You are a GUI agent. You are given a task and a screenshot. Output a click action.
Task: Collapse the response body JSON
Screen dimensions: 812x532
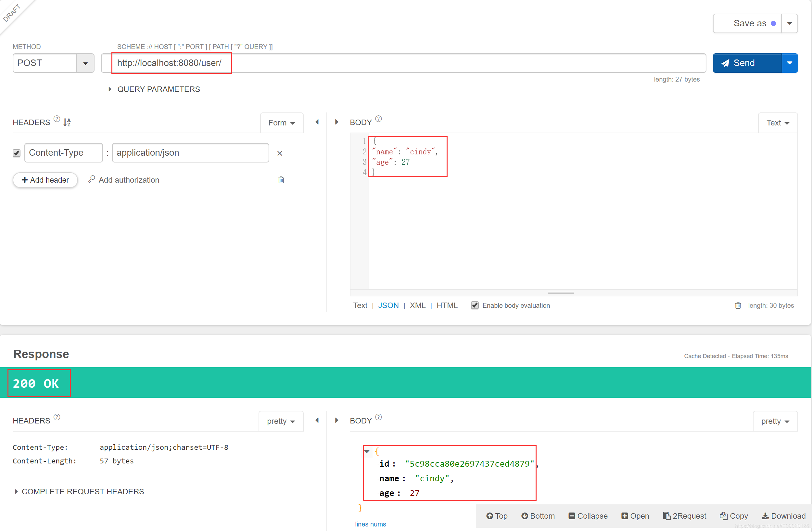pyautogui.click(x=588, y=516)
